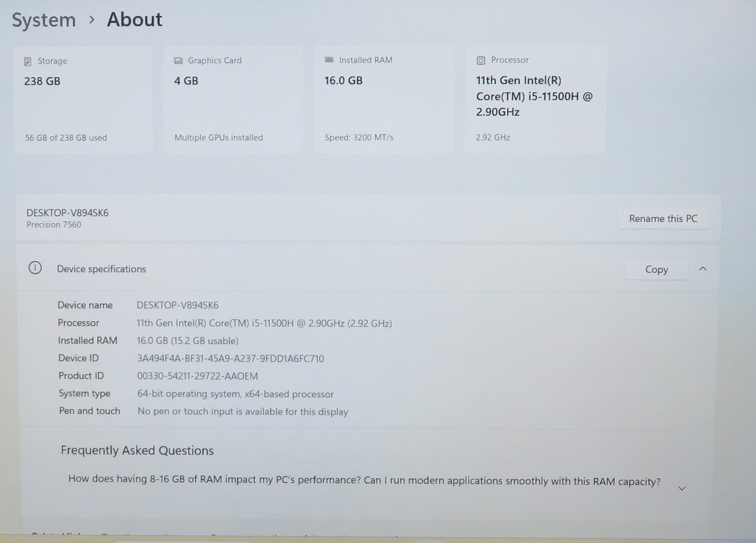756x543 pixels.
Task: Click the info icon beside Device specifications
Action: [35, 268]
